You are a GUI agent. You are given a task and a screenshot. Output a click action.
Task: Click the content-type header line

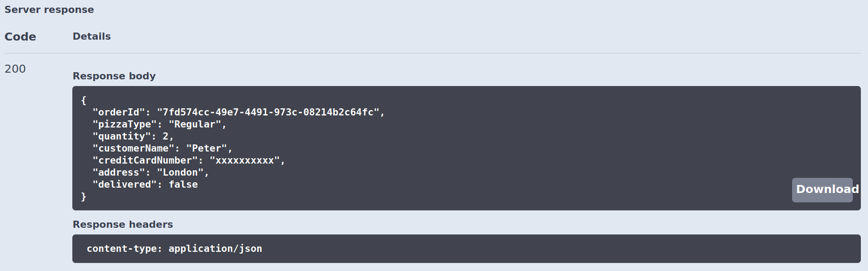point(174,249)
